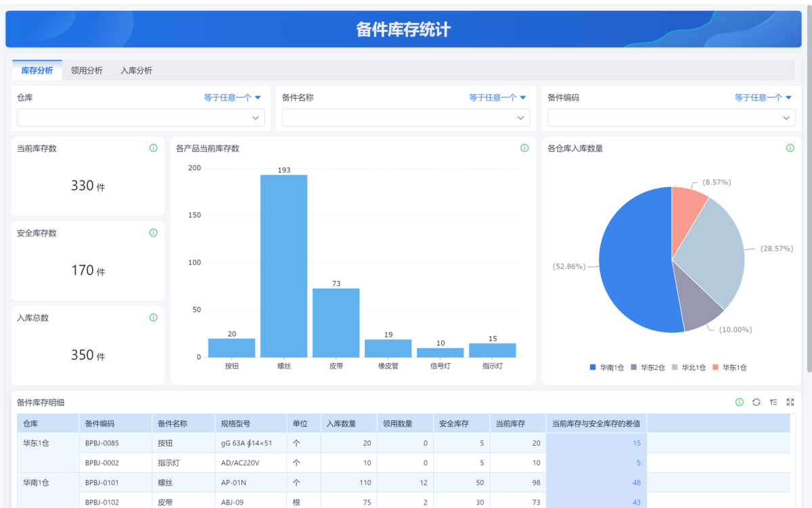Toggle 华北1仓 series in pie legend
The image size is (812, 508).
[x=688, y=367]
